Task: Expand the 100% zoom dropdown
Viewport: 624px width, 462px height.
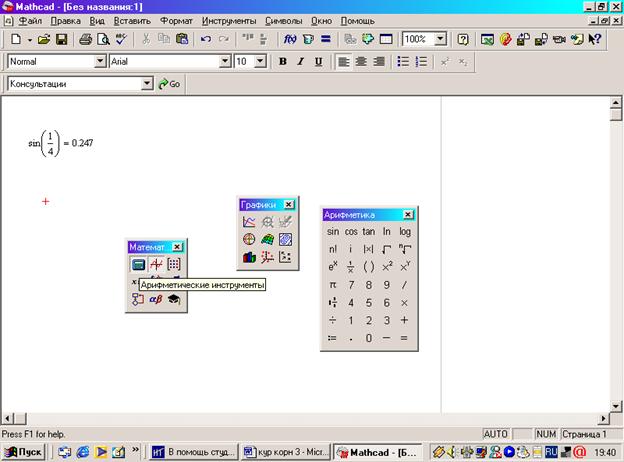Action: point(441,40)
